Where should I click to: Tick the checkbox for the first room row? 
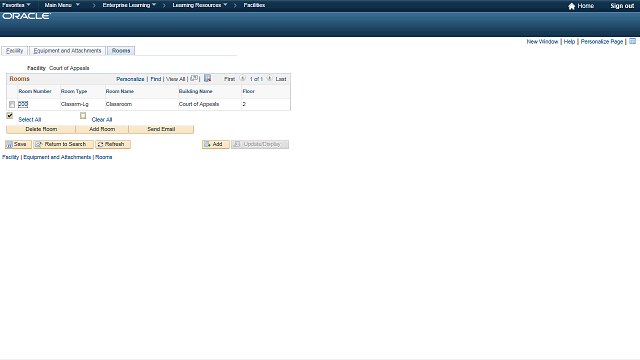pos(12,104)
